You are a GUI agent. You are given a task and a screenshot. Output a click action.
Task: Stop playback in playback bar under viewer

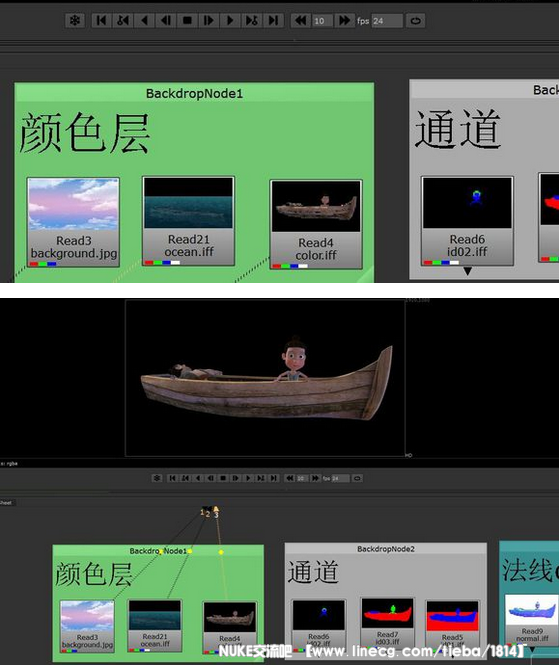point(223,478)
